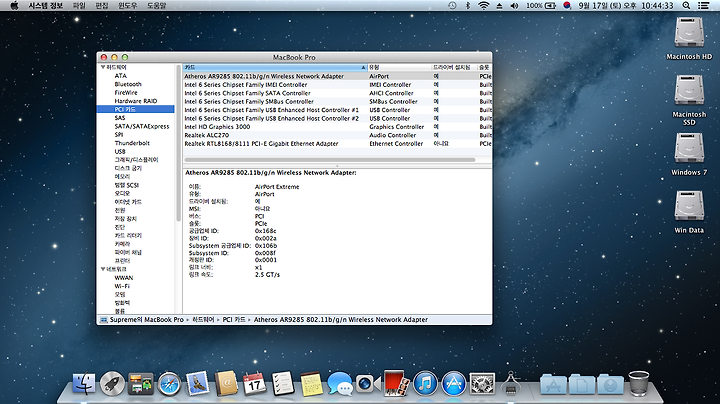The width and height of the screenshot is (720, 404).
Task: Open Downloads folder stack in Dock
Action: click(610, 385)
